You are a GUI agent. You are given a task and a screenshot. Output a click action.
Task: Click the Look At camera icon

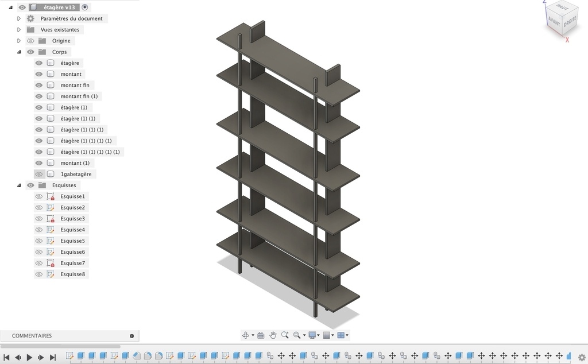(261, 335)
